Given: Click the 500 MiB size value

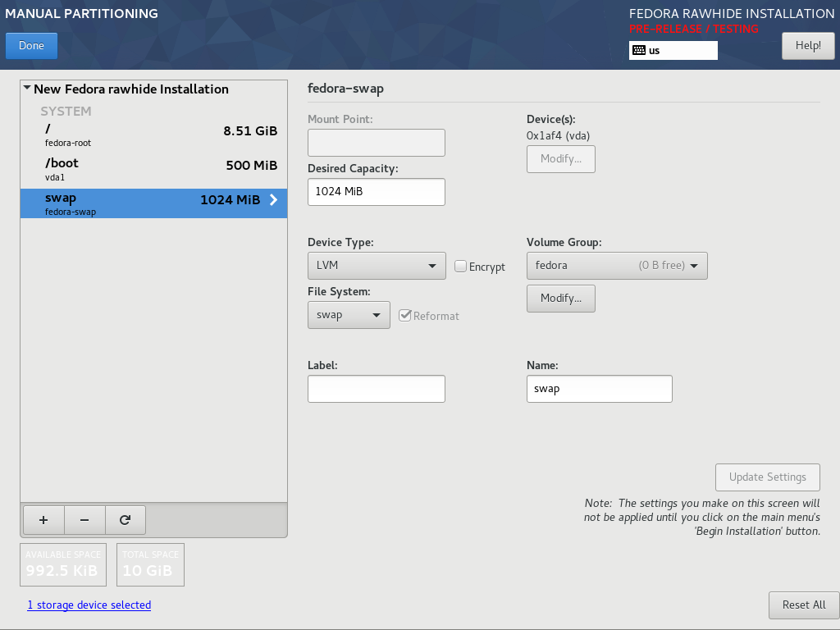Looking at the screenshot, I should [x=252, y=165].
